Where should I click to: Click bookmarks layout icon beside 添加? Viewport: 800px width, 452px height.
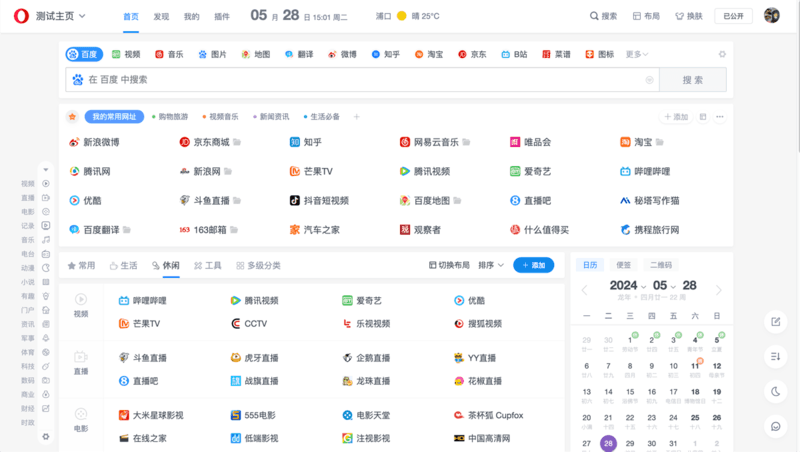pyautogui.click(x=703, y=117)
